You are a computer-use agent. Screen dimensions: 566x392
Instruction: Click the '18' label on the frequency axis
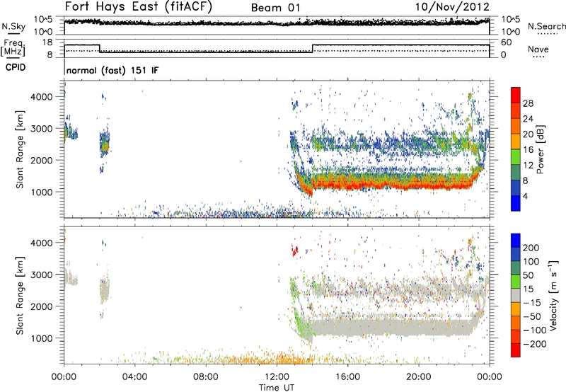(x=47, y=42)
